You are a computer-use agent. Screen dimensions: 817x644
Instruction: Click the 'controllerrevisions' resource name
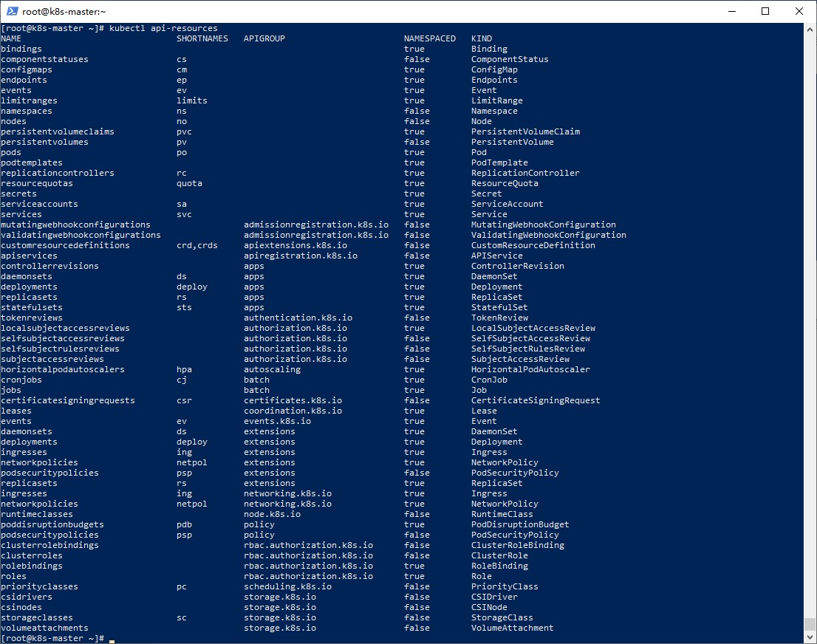49,267
